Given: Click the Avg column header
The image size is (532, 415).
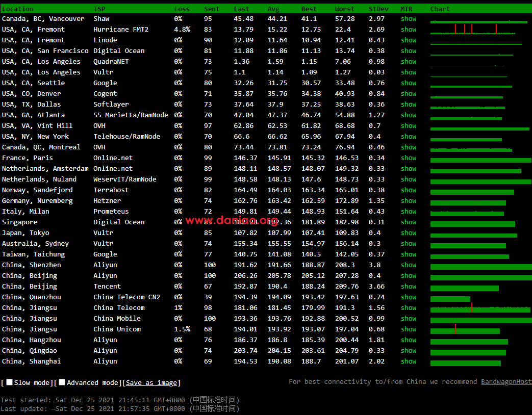Looking at the screenshot, I should [x=273, y=9].
